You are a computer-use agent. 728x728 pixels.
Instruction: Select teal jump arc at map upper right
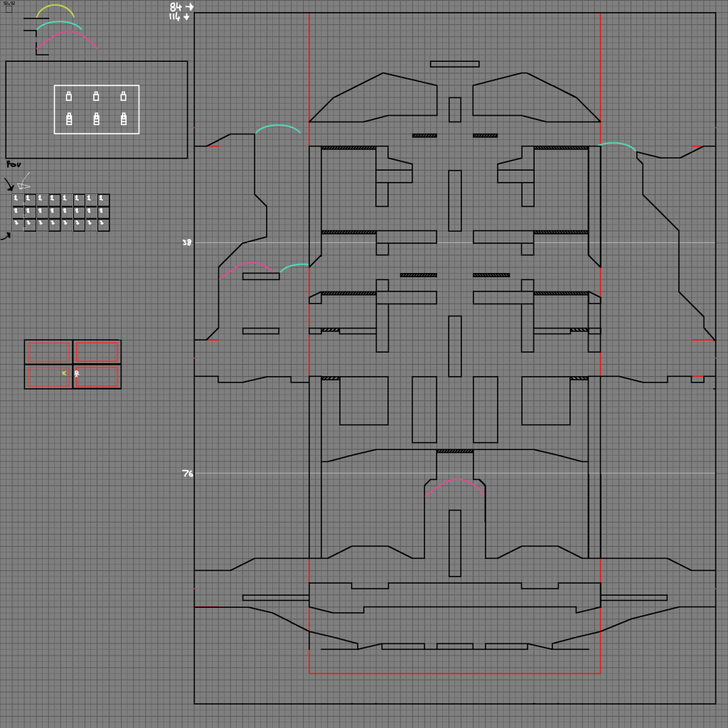coord(617,144)
